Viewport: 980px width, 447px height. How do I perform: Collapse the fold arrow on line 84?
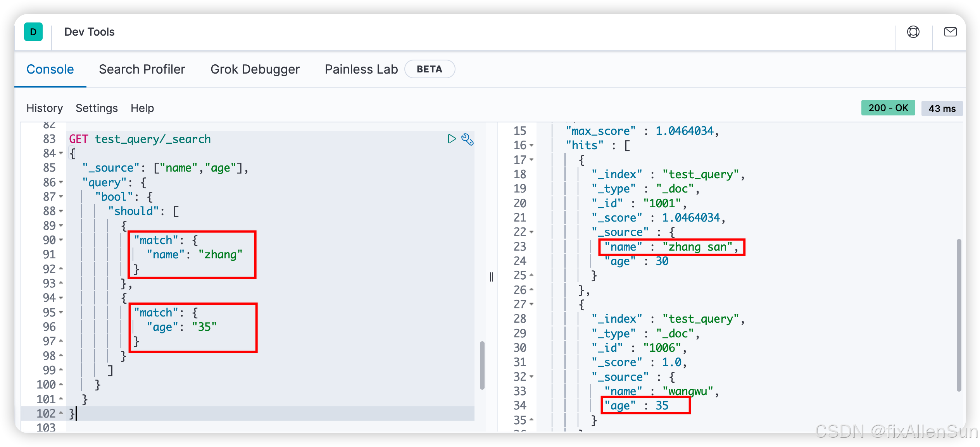point(61,153)
